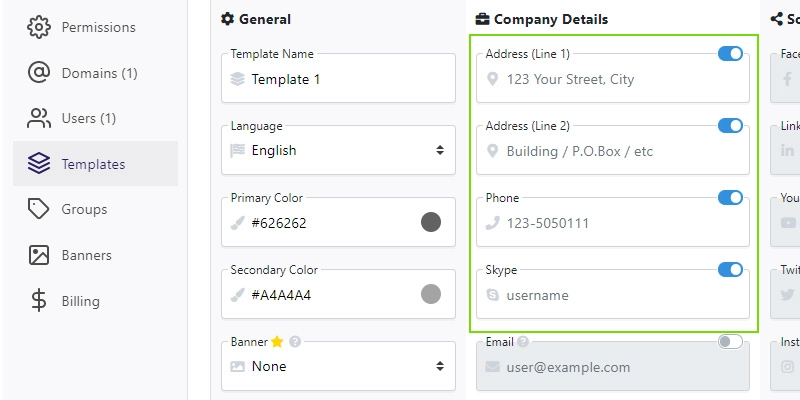Click the Banners image icon
Viewport: 800px width, 400px height.
point(39,255)
